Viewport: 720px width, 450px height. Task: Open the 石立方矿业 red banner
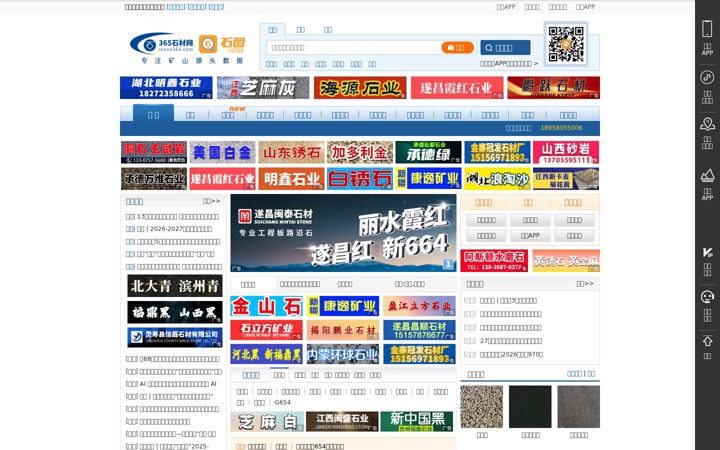pyautogui.click(x=266, y=330)
